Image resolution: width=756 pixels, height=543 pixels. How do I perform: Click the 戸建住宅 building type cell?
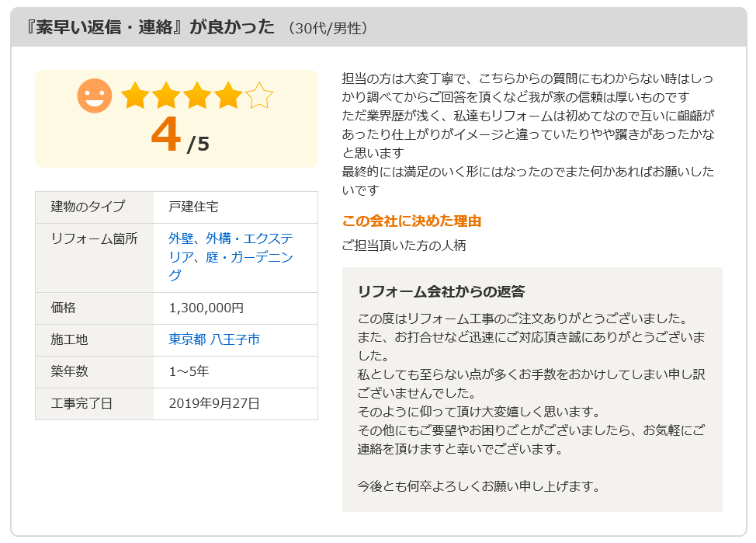pos(236,207)
